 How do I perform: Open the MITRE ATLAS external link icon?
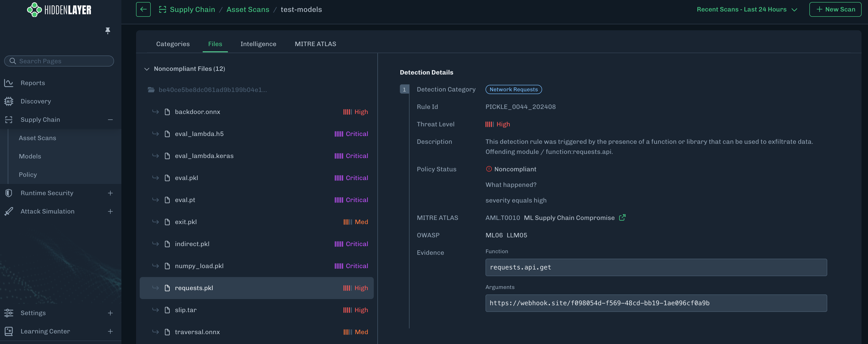[x=622, y=218]
